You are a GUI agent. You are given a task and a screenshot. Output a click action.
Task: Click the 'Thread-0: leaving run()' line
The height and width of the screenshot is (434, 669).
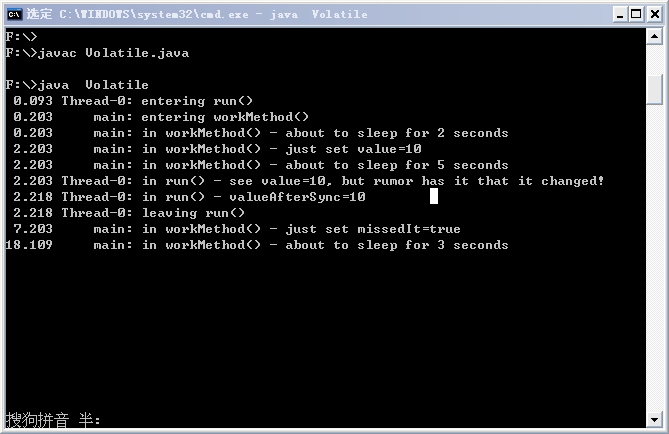click(x=129, y=213)
